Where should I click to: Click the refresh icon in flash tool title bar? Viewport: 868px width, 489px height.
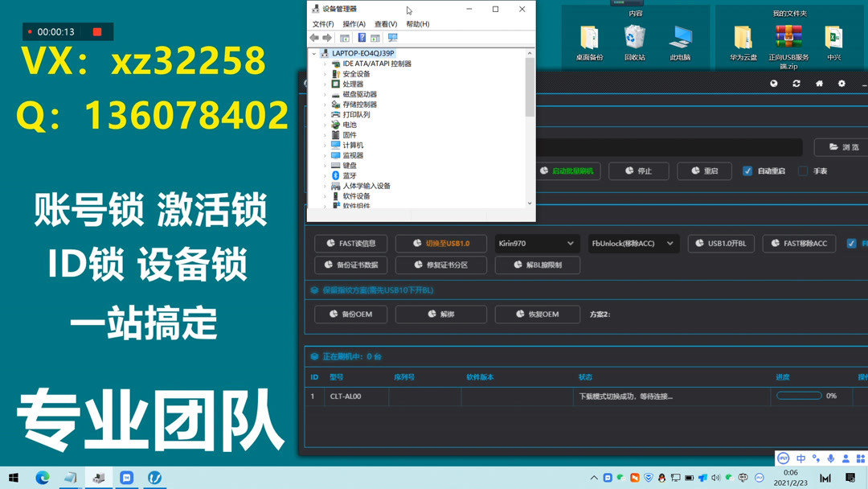pyautogui.click(x=796, y=83)
